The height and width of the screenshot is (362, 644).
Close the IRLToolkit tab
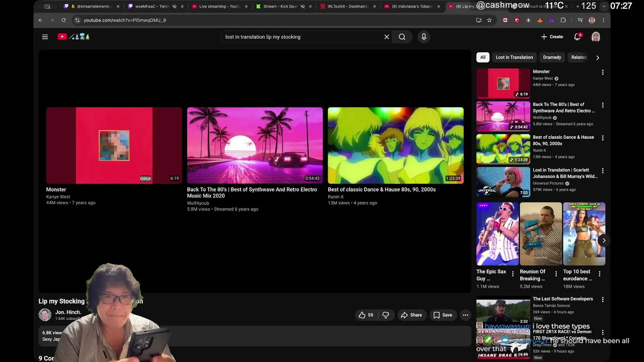(374, 7)
